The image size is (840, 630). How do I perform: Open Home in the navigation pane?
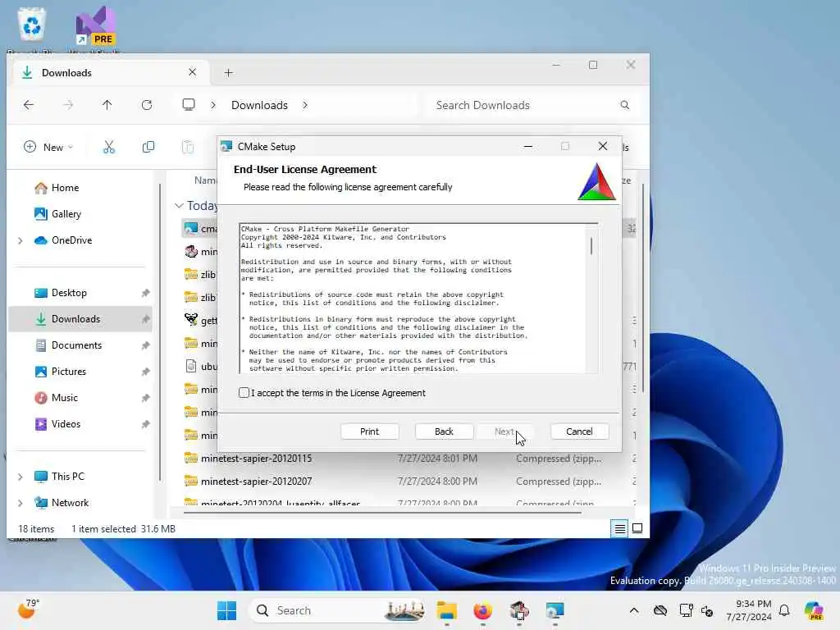pyautogui.click(x=65, y=188)
